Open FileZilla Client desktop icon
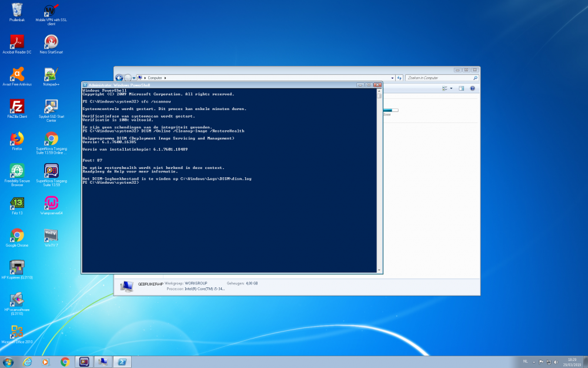 16,107
